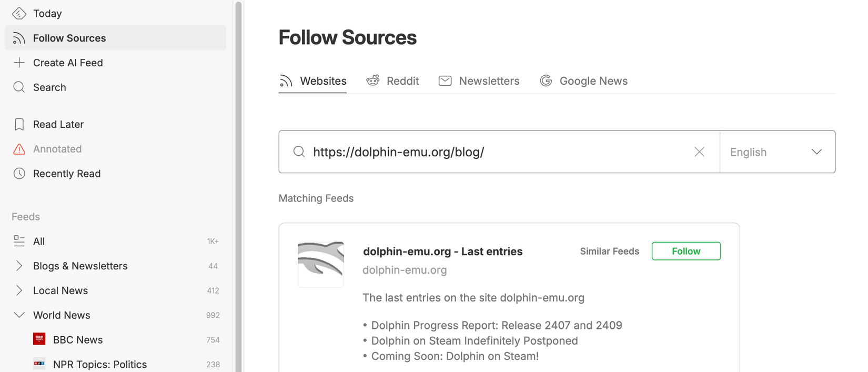Click the dolphin-emu.org feed logo
The height and width of the screenshot is (372, 868).
[321, 264]
